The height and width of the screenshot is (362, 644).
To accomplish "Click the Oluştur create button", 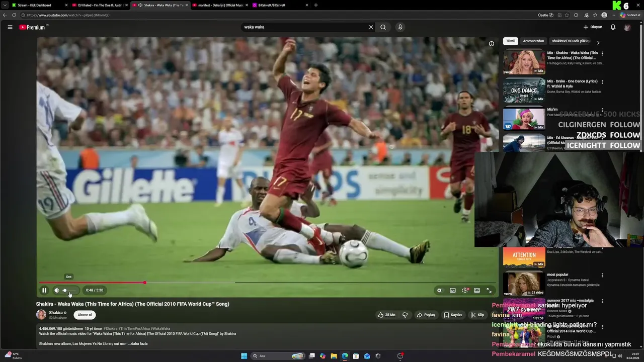I will (593, 27).
